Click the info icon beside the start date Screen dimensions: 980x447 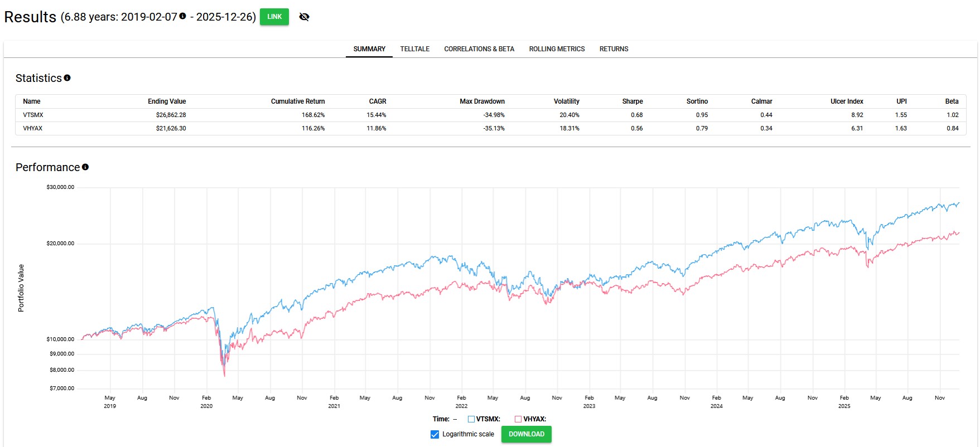[182, 16]
